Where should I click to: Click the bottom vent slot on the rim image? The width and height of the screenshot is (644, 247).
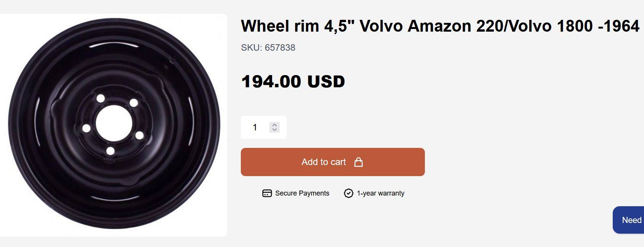click(x=114, y=198)
